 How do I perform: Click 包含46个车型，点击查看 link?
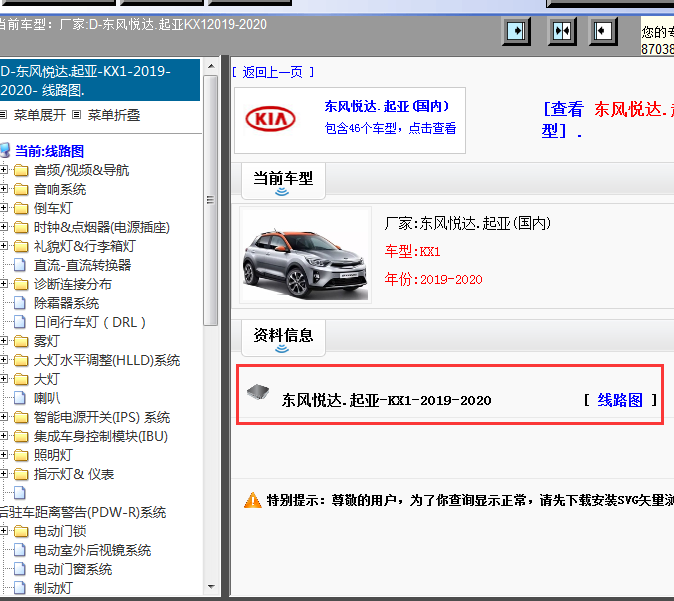tap(390, 128)
